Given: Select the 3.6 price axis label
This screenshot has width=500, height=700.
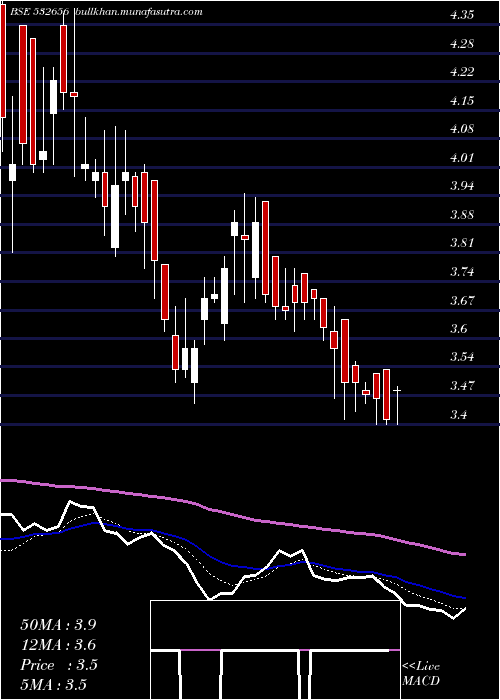Looking at the screenshot, I should point(458,329).
